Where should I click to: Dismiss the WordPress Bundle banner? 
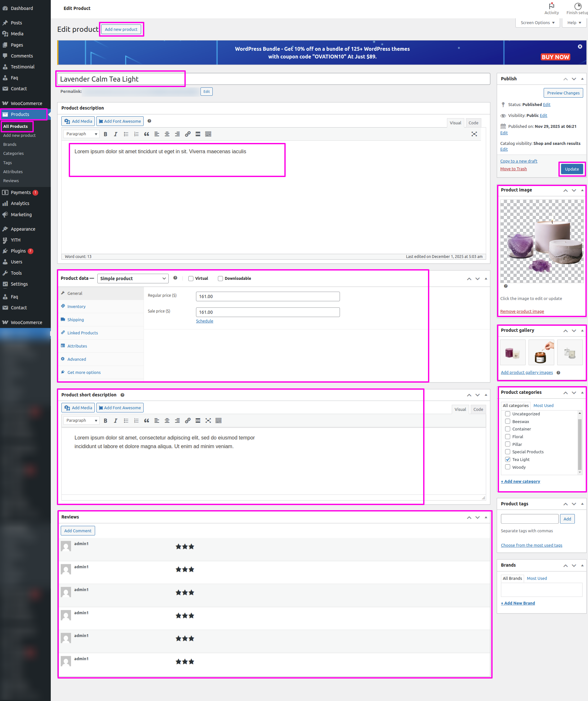[580, 47]
